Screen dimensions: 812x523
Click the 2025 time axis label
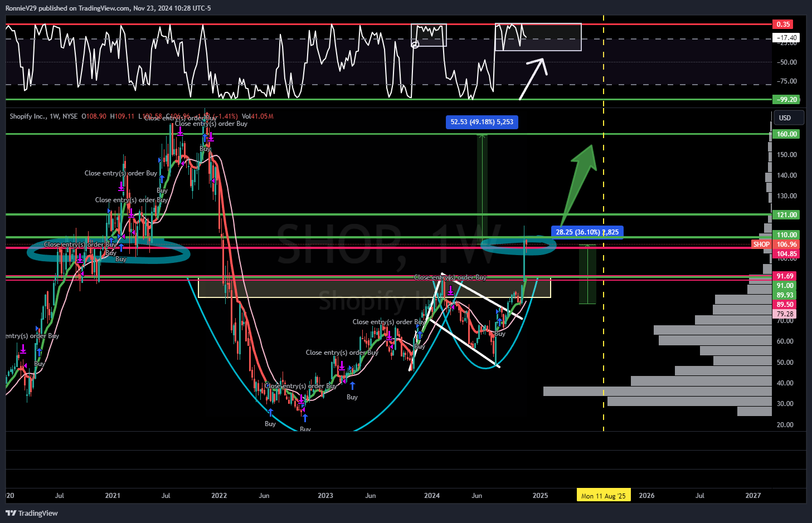540,496
